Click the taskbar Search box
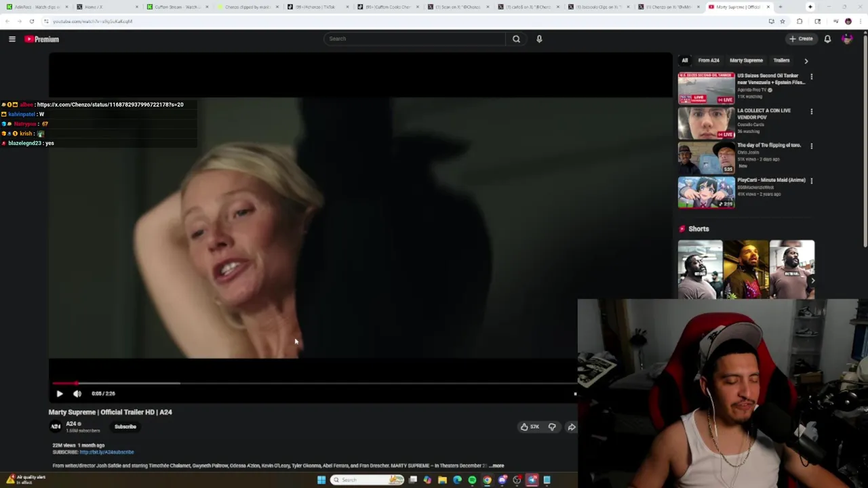 367,480
